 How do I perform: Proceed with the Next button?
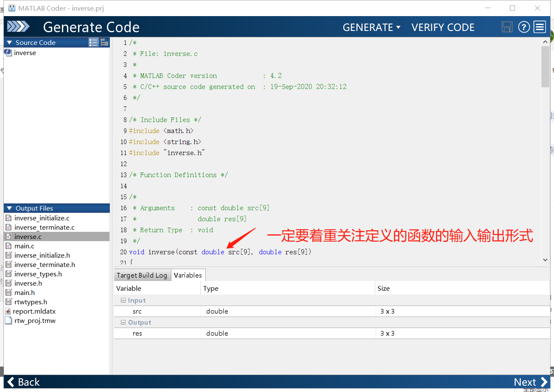click(x=531, y=382)
